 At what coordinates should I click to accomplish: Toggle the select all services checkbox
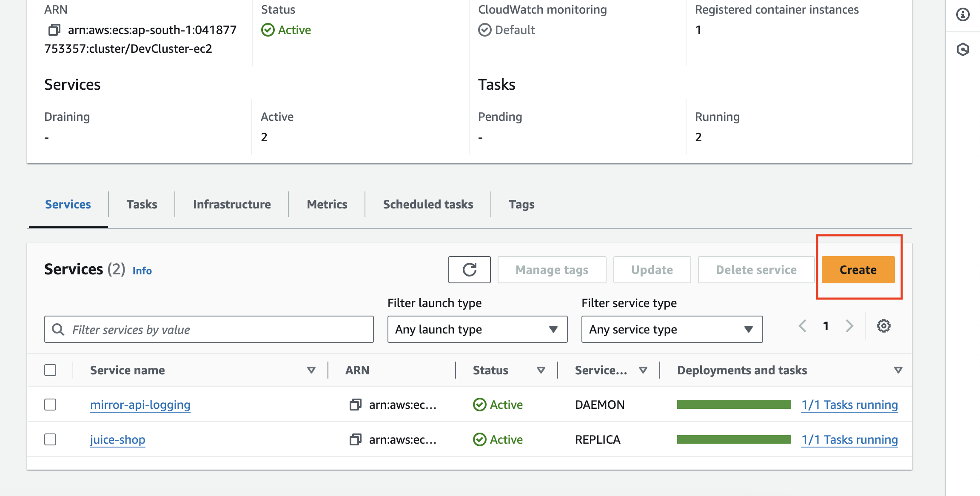[x=50, y=370]
